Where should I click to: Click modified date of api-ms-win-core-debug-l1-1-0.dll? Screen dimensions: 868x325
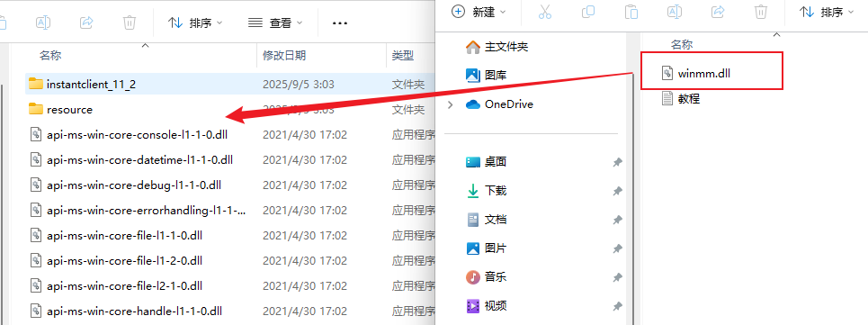305,185
